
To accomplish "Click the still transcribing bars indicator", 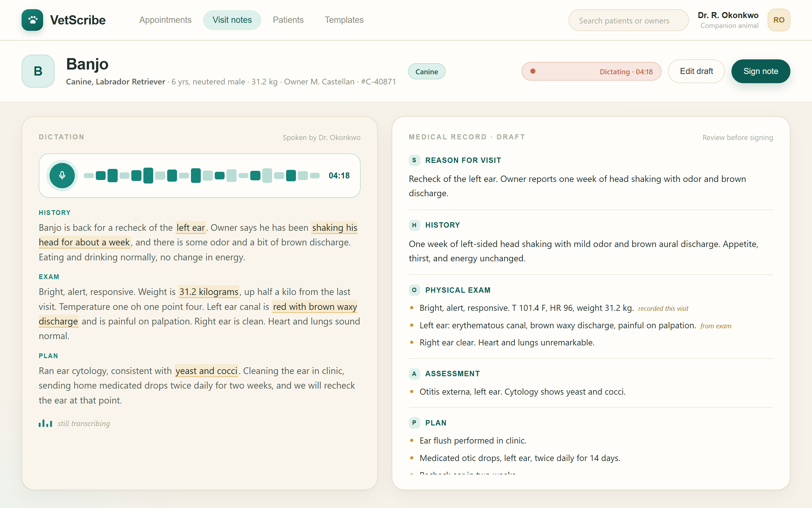I will (x=45, y=423).
